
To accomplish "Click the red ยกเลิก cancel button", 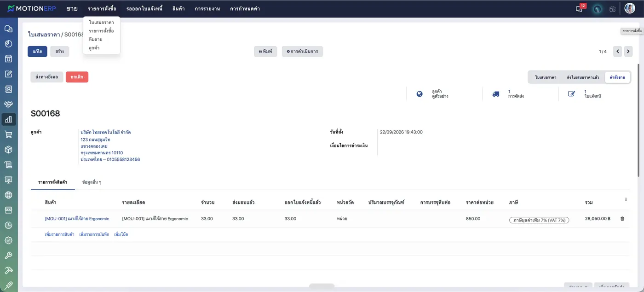I will [77, 77].
